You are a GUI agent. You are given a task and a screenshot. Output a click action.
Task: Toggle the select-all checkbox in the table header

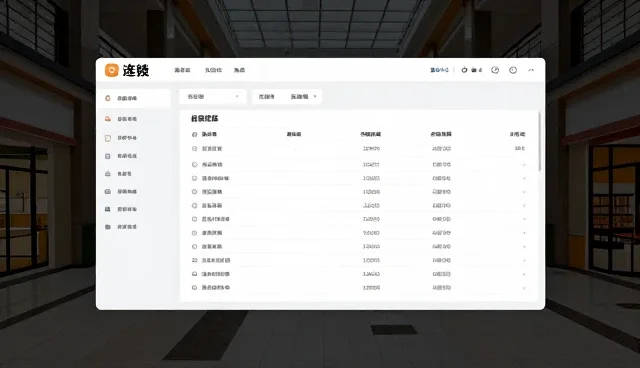point(194,134)
